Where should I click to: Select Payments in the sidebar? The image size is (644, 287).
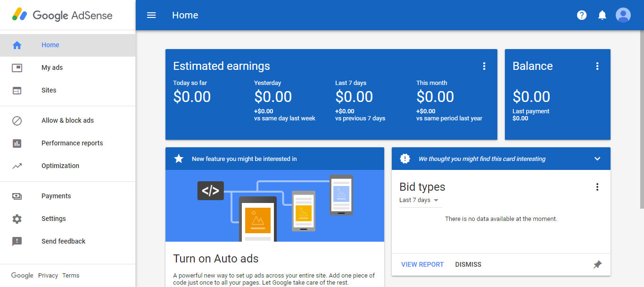(x=56, y=196)
